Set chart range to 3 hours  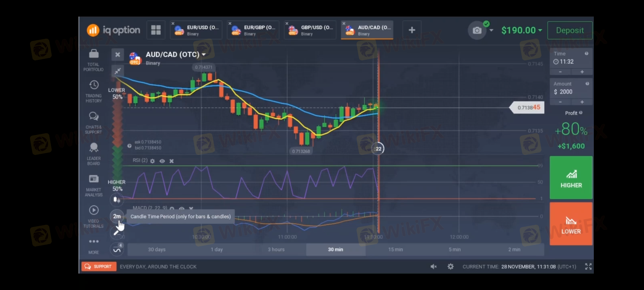pos(276,249)
